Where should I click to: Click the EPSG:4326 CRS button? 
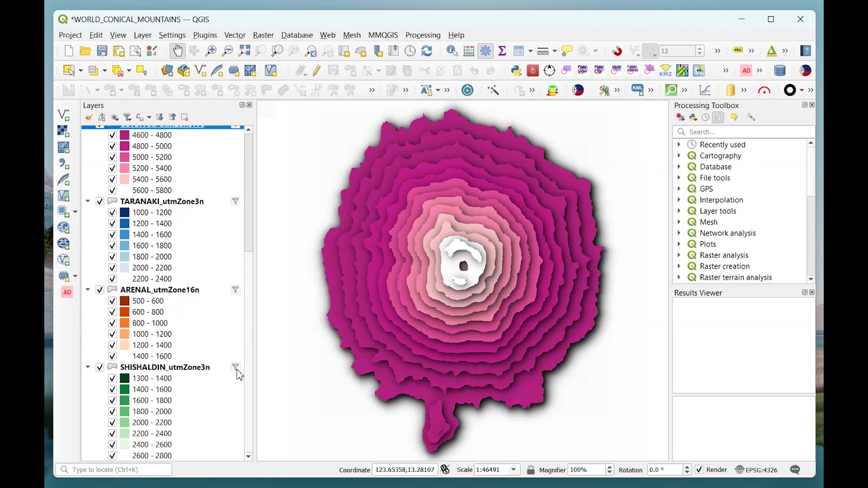[x=756, y=470]
